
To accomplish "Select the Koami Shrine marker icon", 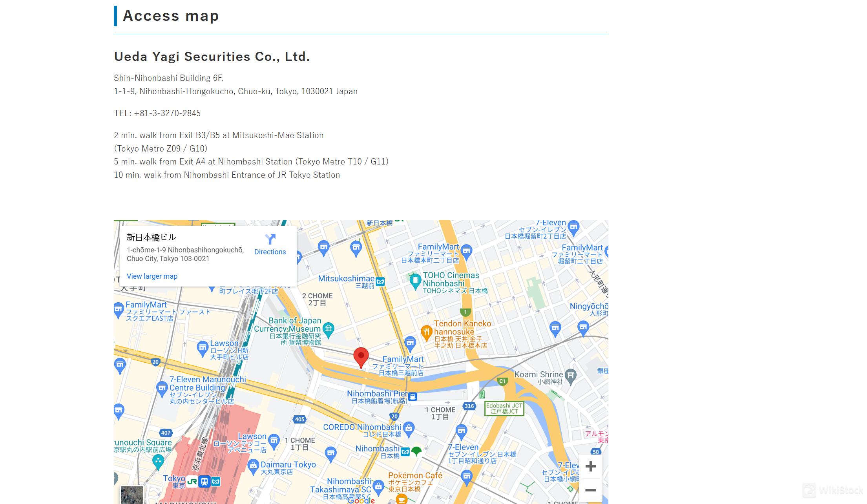I will 571,376.
